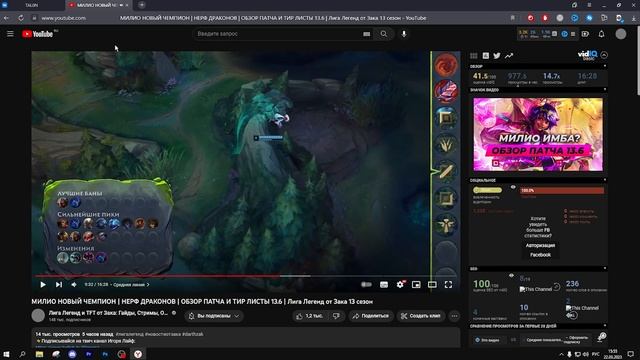Toggle the eye icon in Социальное section
This screenshot has width=640, height=360.
(513, 187)
